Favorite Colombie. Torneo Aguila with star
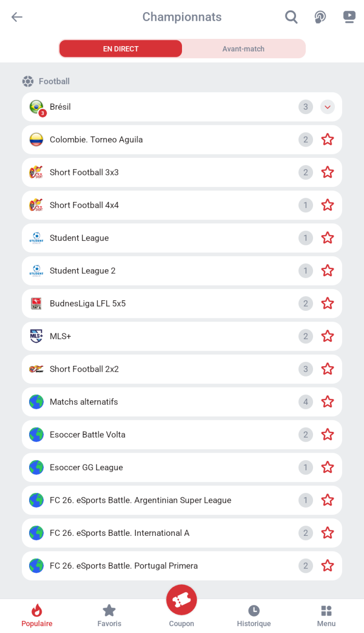The height and width of the screenshot is (633, 364). pyautogui.click(x=328, y=140)
